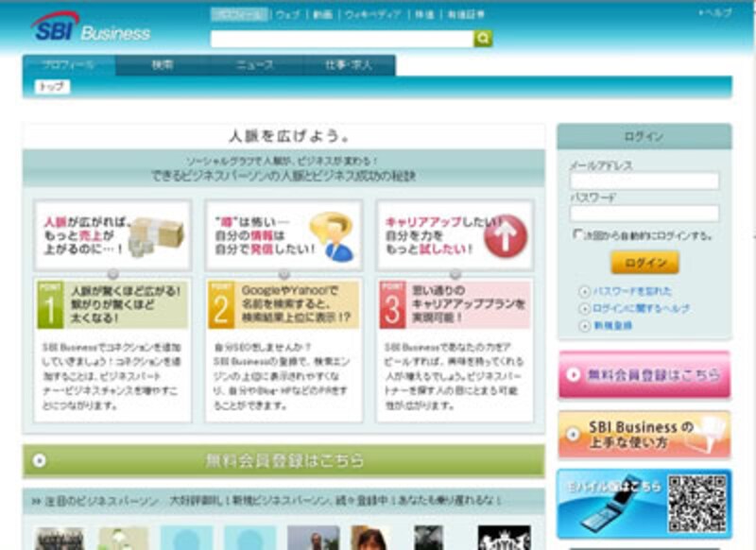Click the ログイン button

[644, 261]
